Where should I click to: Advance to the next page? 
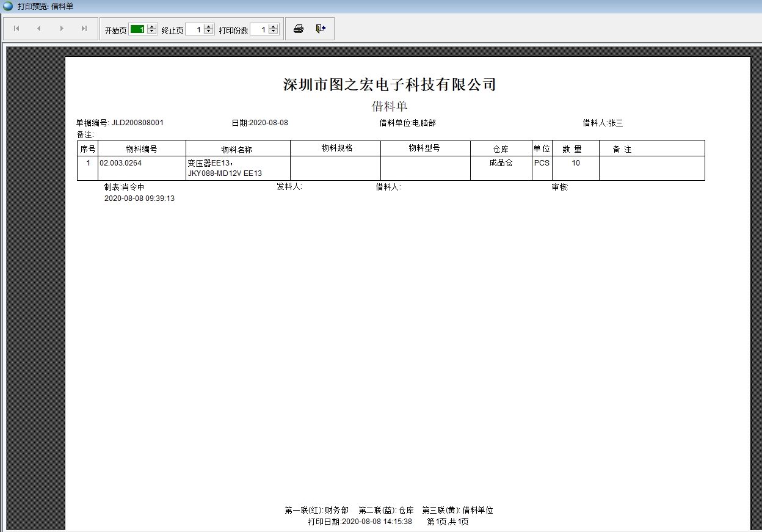point(61,28)
